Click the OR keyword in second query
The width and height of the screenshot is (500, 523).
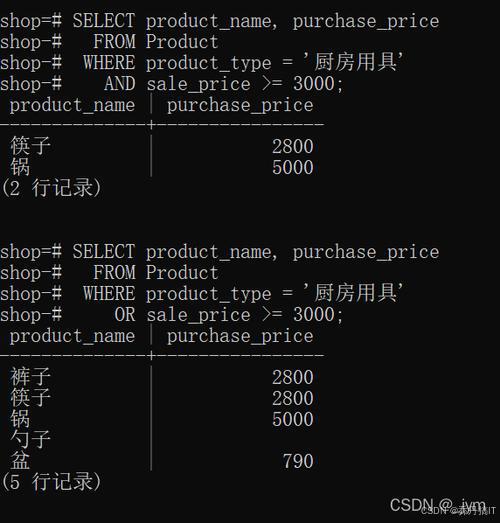pos(125,315)
